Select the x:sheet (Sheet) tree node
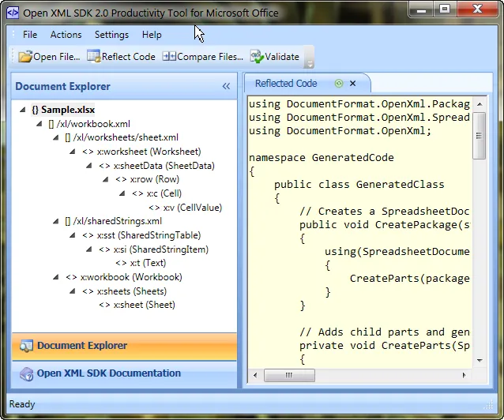504x420 pixels. click(144, 305)
